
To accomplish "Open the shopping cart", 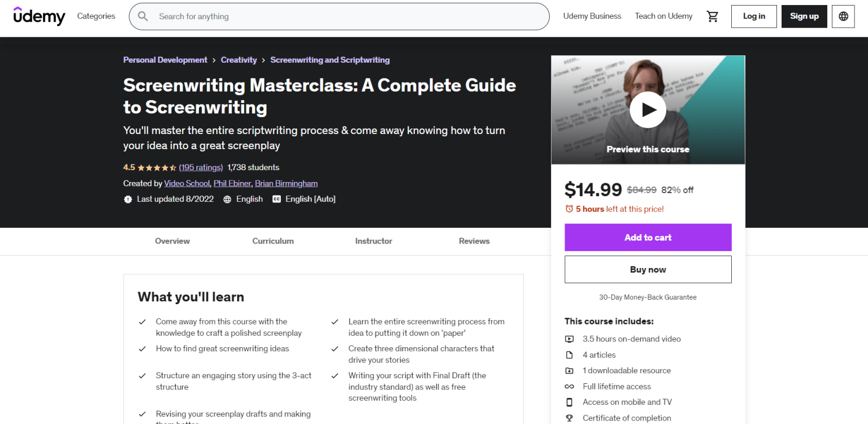I will [x=713, y=16].
